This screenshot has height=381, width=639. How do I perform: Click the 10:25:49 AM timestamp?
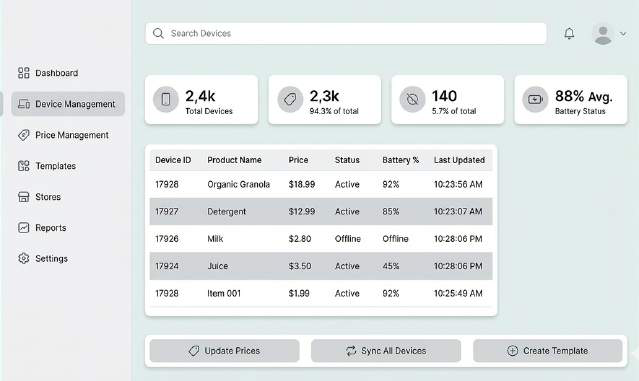(x=458, y=293)
